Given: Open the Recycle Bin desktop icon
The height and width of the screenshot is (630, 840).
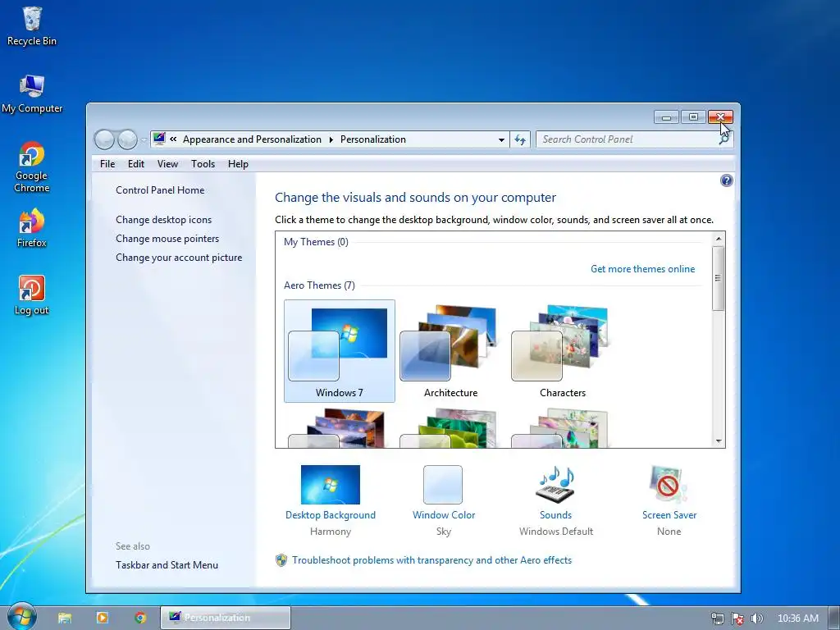Looking at the screenshot, I should 32,26.
